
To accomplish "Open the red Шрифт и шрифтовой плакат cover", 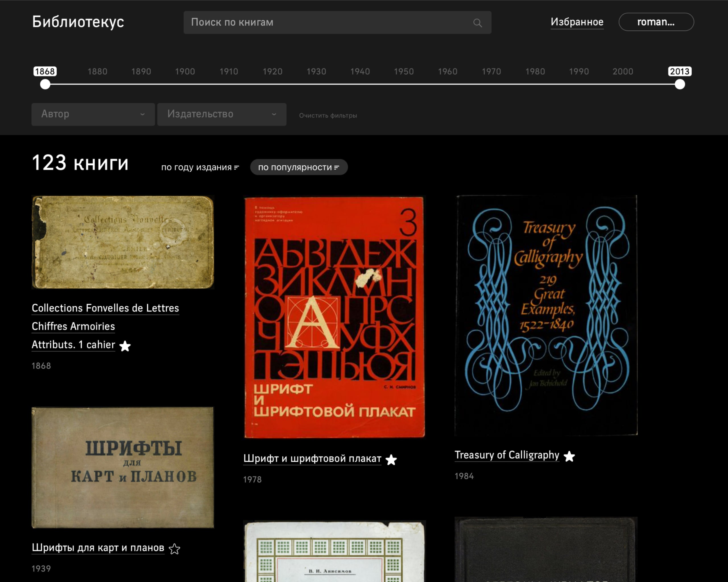I will click(x=334, y=317).
